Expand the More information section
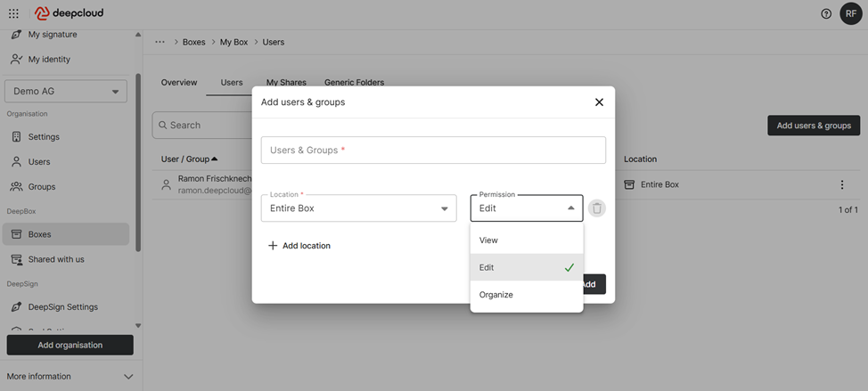Image resolution: width=868 pixels, height=391 pixels. click(70, 376)
